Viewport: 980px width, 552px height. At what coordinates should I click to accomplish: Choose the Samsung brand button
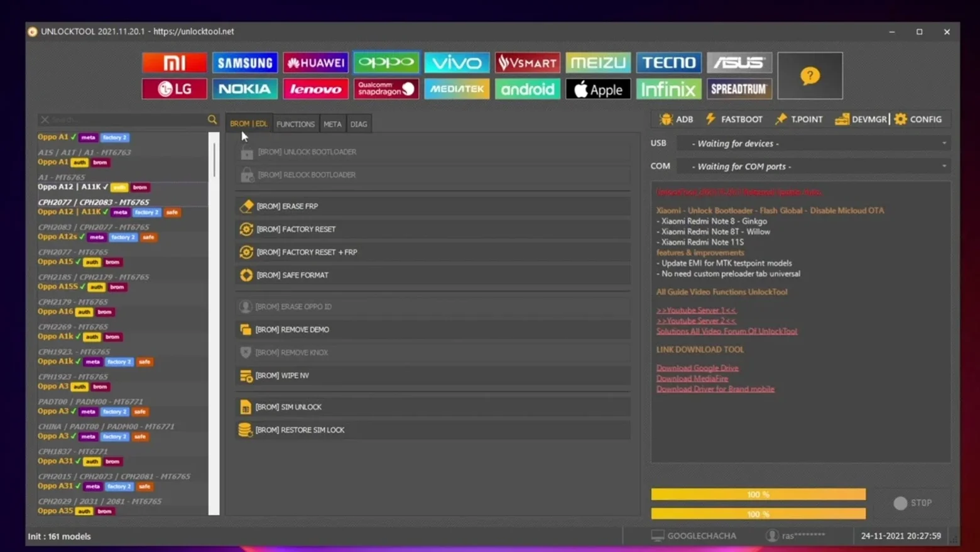click(245, 62)
